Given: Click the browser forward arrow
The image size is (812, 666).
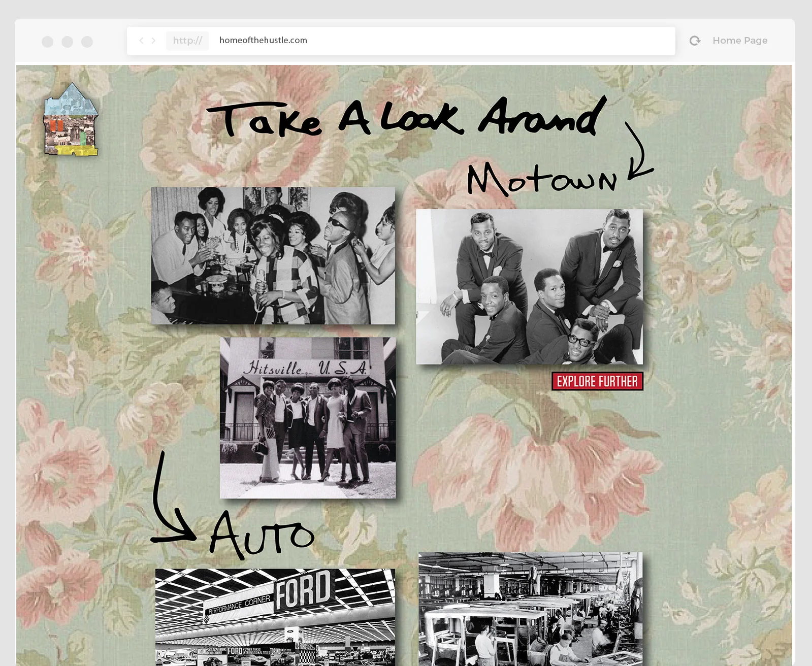Looking at the screenshot, I should (153, 41).
